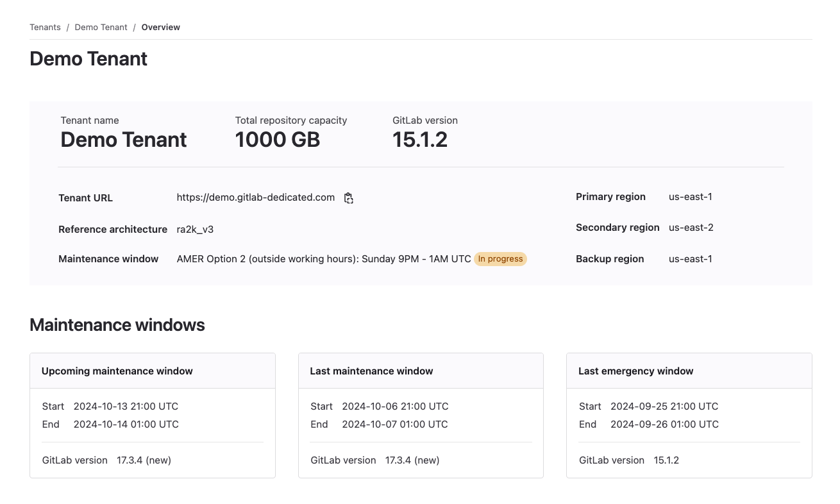Select the Total repository capacity value 1000 GB
The image size is (840, 504).
coord(277,139)
